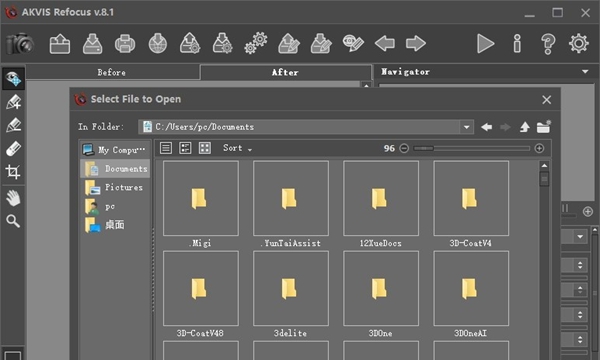Decrease thumbnail size with minus button
The height and width of the screenshot is (360, 600).
[404, 148]
